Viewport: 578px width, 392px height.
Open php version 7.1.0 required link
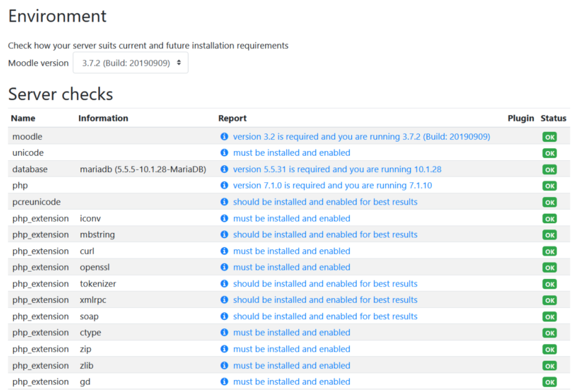click(333, 186)
